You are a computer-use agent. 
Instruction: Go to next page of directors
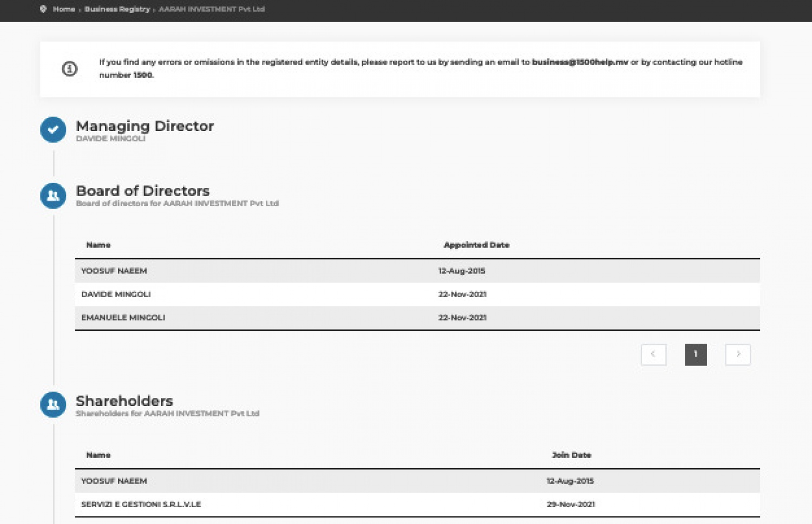738,355
